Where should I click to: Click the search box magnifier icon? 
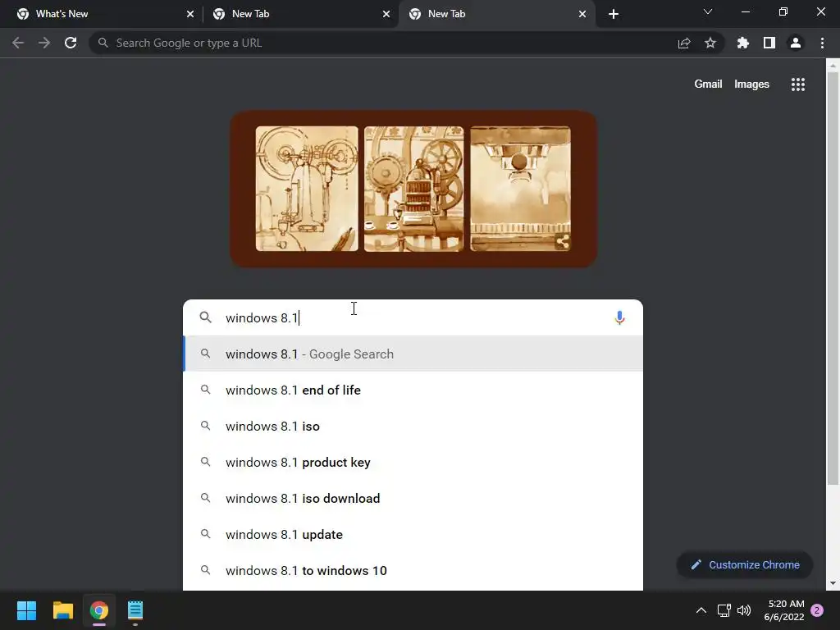click(205, 317)
